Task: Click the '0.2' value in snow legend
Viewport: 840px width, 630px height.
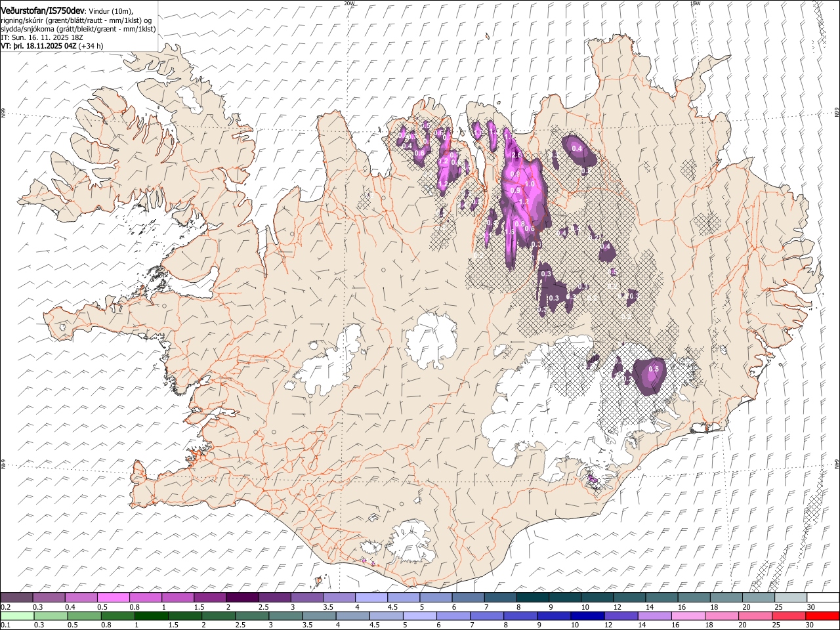Action: (x=5, y=607)
